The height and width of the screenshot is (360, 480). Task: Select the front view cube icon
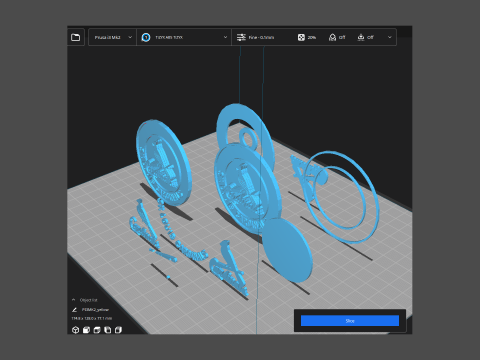tap(86, 330)
